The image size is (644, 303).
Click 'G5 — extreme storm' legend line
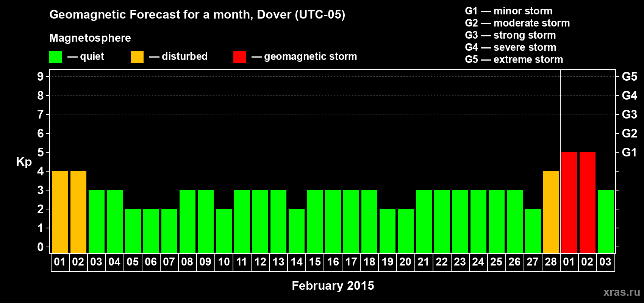[x=514, y=59]
